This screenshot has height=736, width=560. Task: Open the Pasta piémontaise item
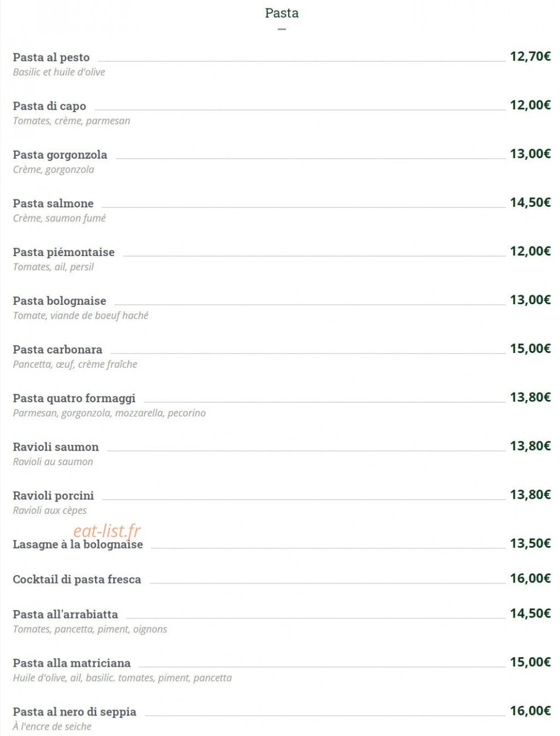64,252
